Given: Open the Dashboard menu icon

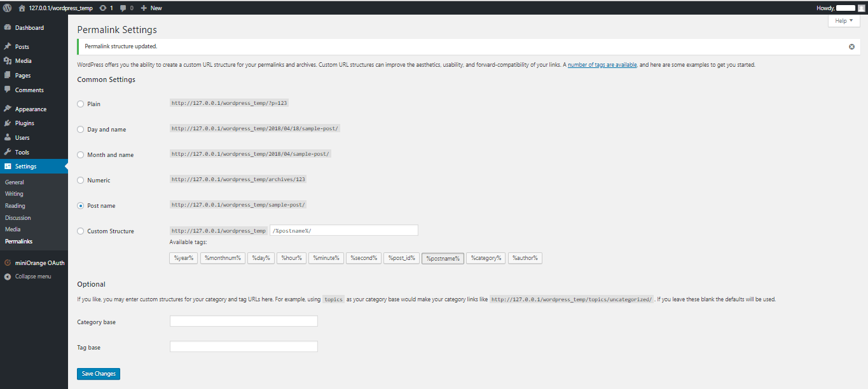Looking at the screenshot, I should click(x=7, y=28).
